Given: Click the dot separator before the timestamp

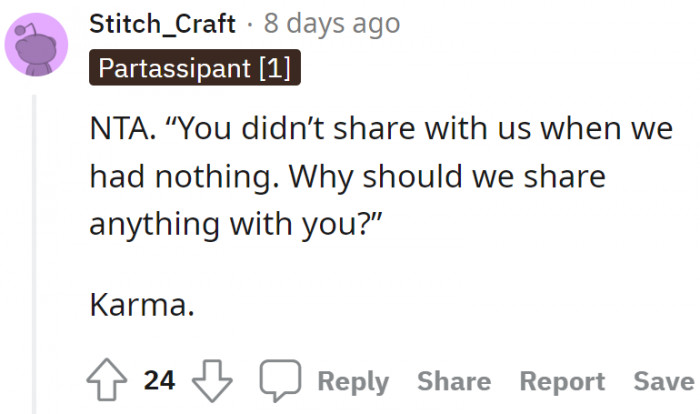Looking at the screenshot, I should pos(249,24).
